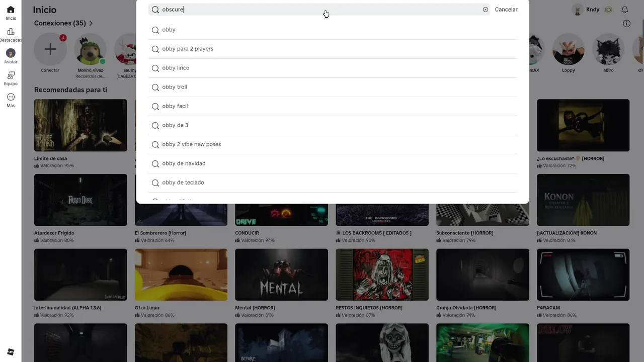Open ¿Lo escuchaste? [HORROR] thumbnail
Image resolution: width=644 pixels, height=362 pixels.
pyautogui.click(x=583, y=125)
